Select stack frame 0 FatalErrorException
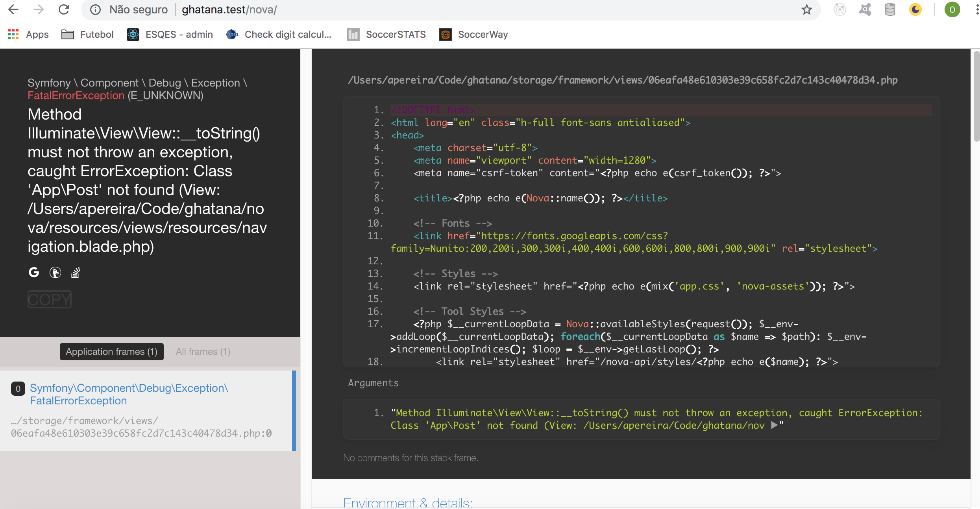This screenshot has width=980, height=509. 148,411
